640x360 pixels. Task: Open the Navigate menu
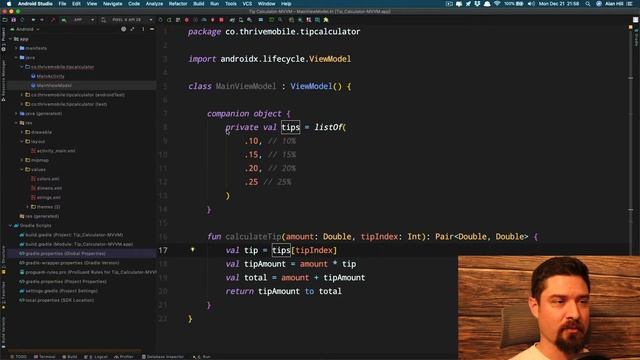tap(112, 4)
